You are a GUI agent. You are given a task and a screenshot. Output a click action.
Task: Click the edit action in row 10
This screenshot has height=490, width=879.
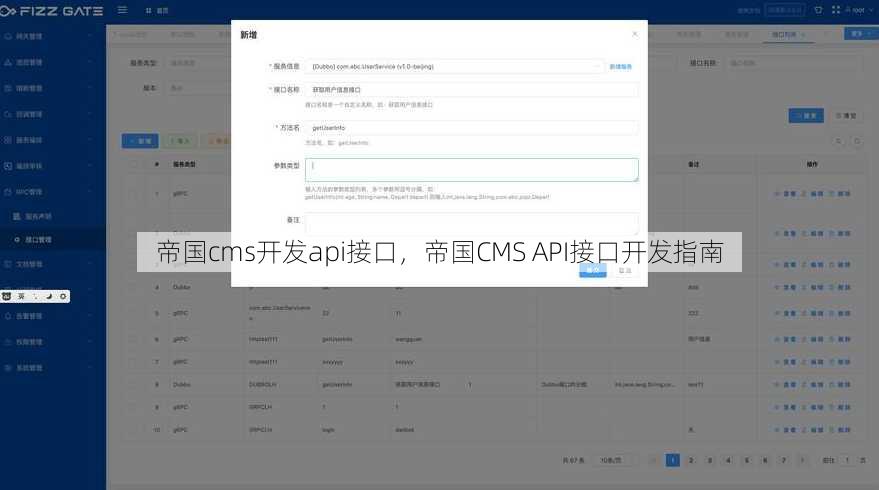(812, 430)
